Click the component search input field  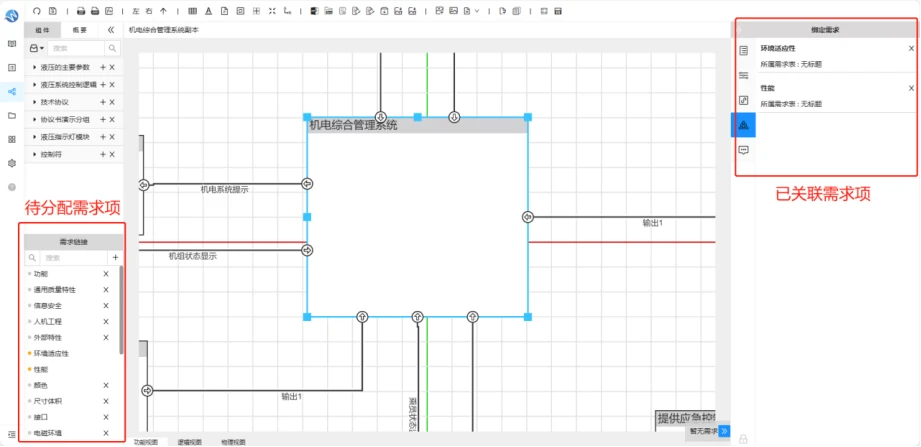click(76, 48)
